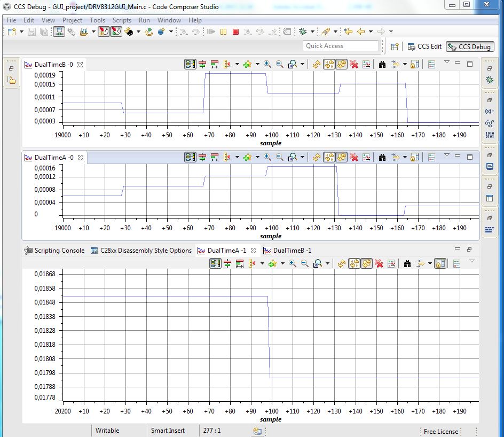Click the Smart Insert status bar entry
Image resolution: width=504 pixels, height=437 pixels.
168,431
